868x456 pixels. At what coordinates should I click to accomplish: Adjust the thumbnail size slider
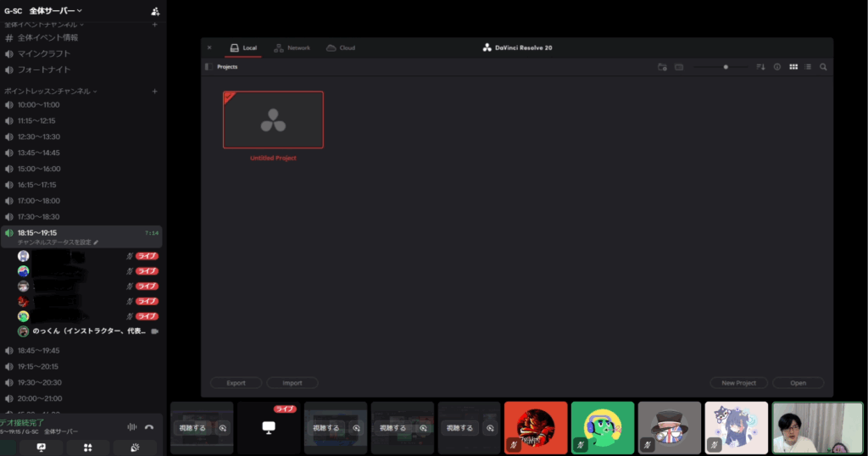pyautogui.click(x=726, y=66)
